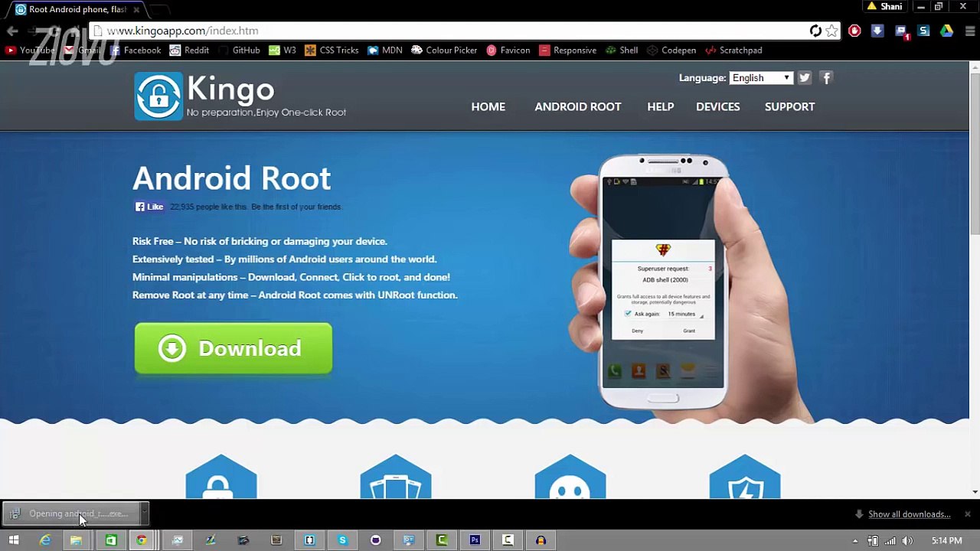The width and height of the screenshot is (980, 551).
Task: Close the downloads bar
Action: coord(968,514)
